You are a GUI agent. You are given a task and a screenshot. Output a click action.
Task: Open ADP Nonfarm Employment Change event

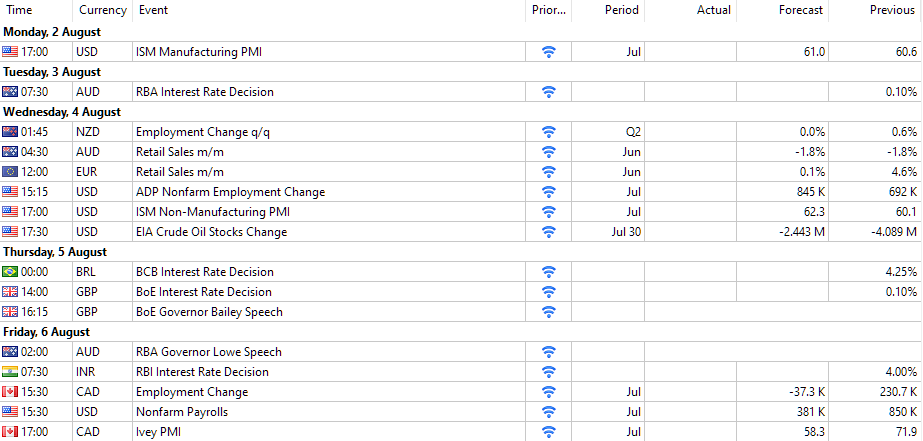230,192
